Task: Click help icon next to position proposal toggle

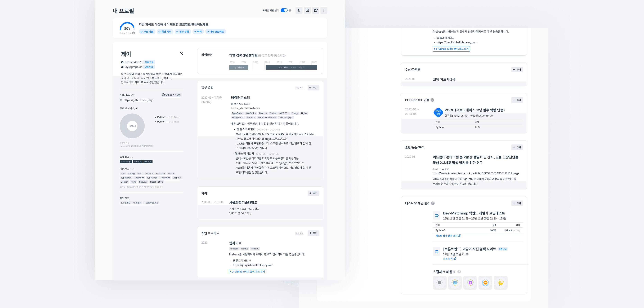Action: [x=290, y=10]
